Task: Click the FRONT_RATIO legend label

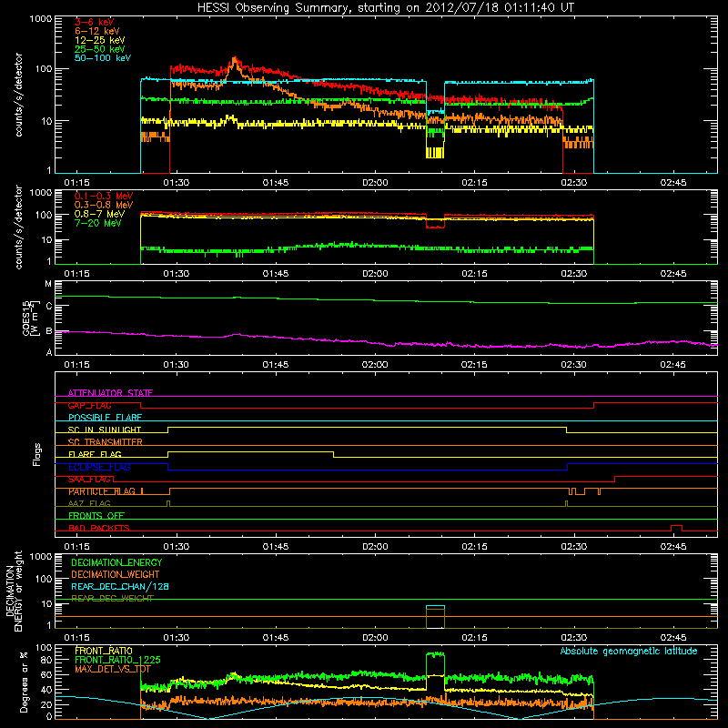Action: pos(104,651)
